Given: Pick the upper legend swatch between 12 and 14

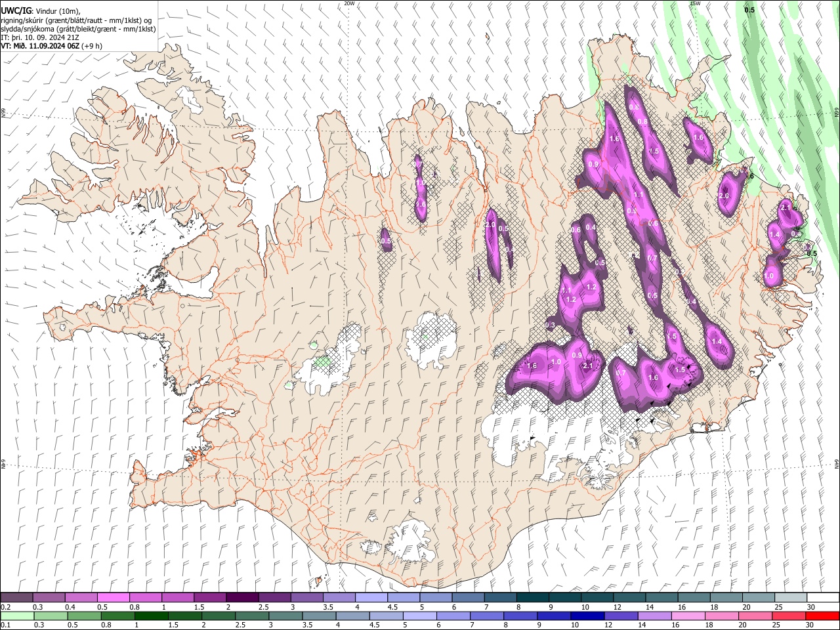Looking at the screenshot, I should 629,598.
